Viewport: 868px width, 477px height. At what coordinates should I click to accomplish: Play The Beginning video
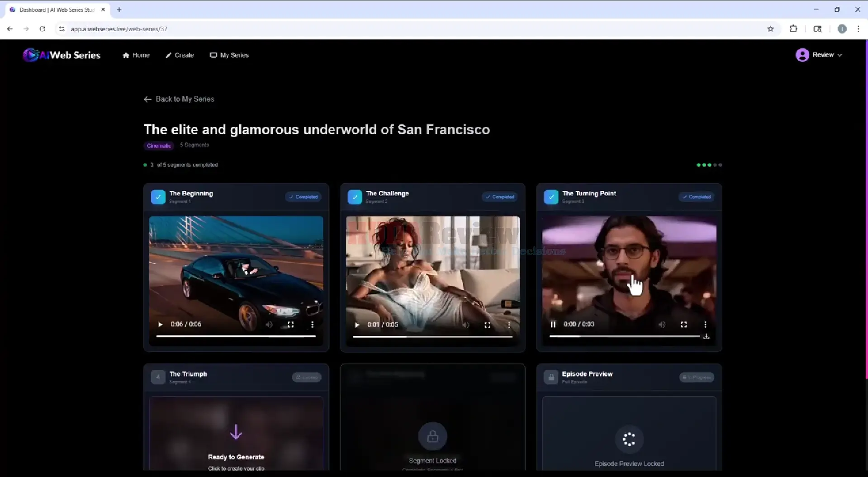coord(160,325)
